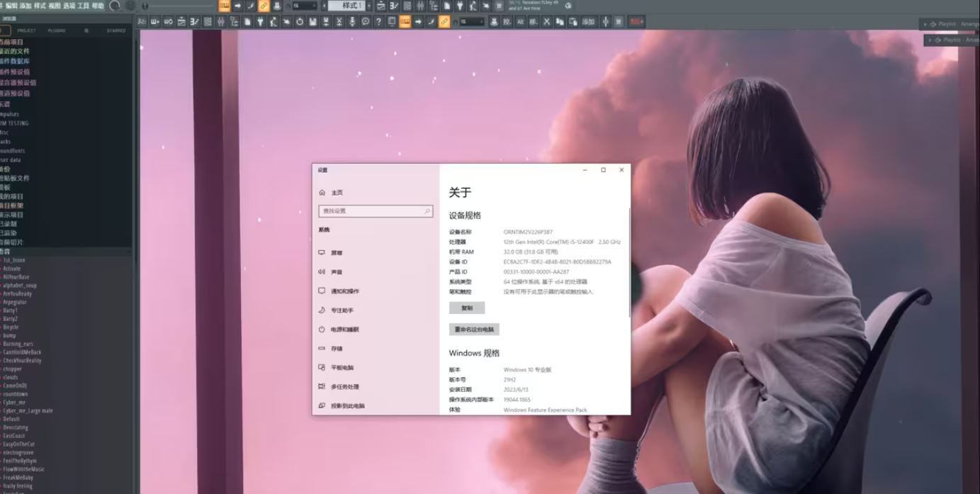980x494 pixels.
Task: Toggle the orange link icon in top row
Action: (x=264, y=6)
